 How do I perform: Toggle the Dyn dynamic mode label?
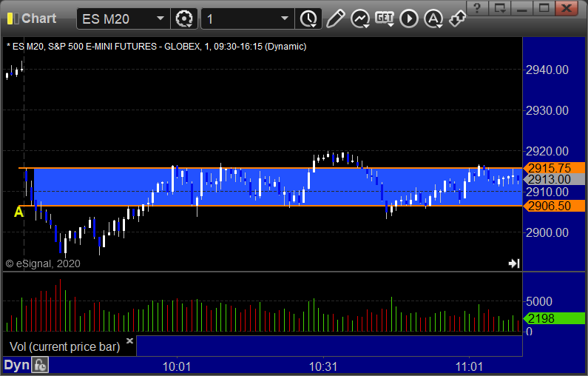[x=16, y=365]
